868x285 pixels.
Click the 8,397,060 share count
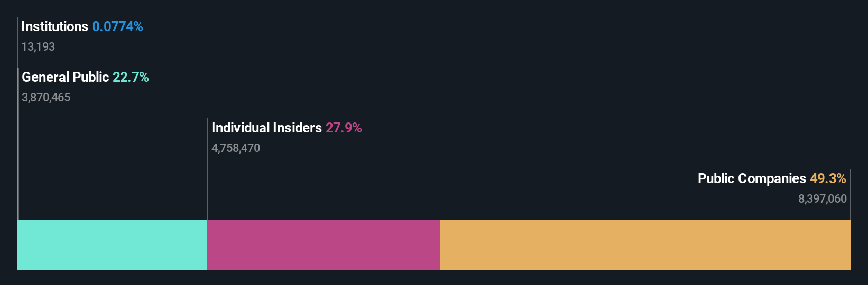click(823, 199)
